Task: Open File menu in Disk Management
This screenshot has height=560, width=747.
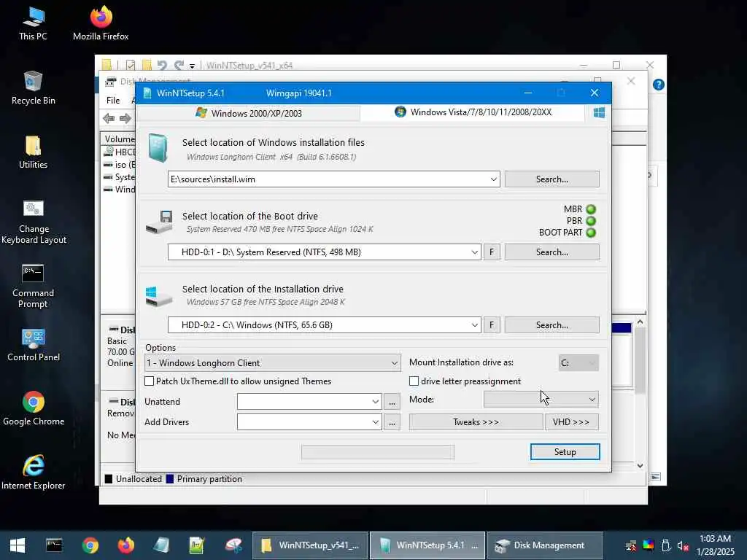Action: coord(113,101)
